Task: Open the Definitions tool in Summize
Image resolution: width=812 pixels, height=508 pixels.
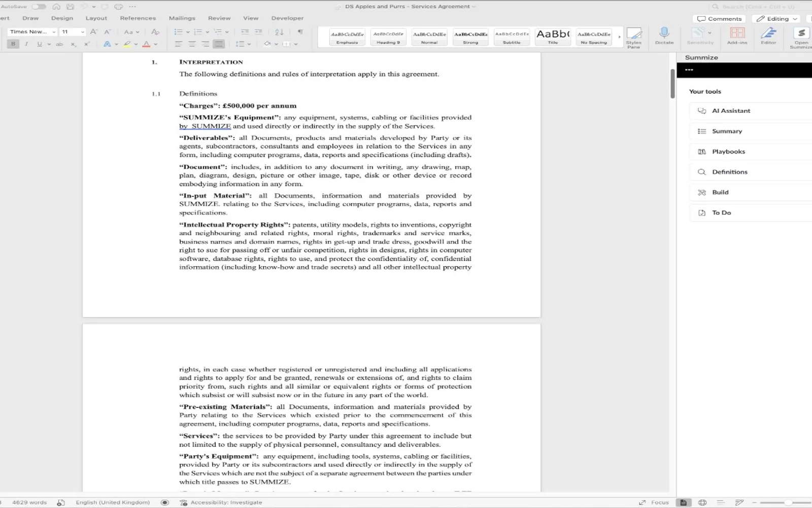Action: click(x=750, y=172)
